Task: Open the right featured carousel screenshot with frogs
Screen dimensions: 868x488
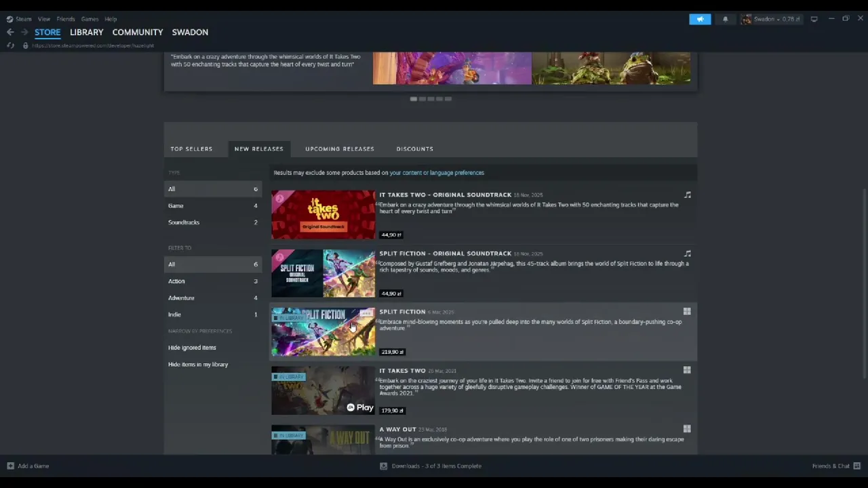Action: [x=611, y=68]
